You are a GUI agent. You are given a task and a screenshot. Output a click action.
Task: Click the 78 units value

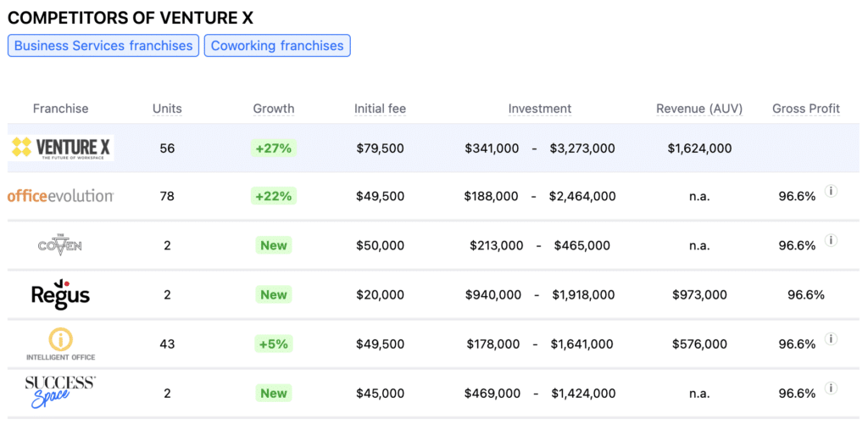(x=167, y=196)
